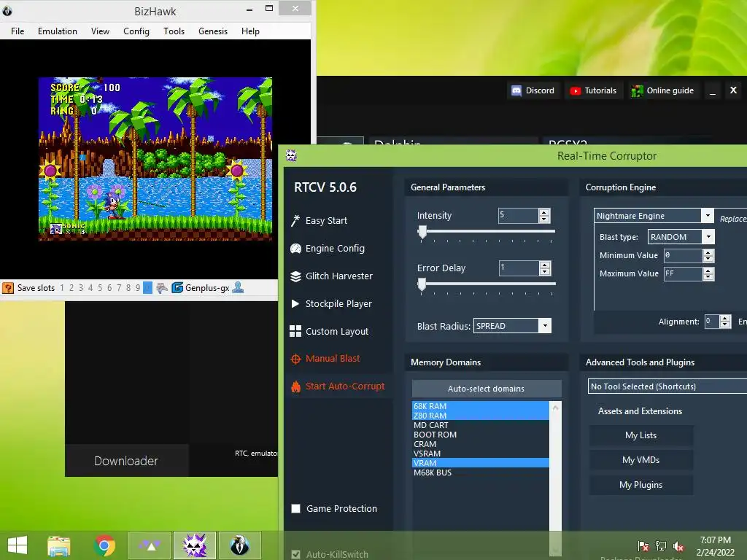The image size is (747, 560).
Task: Open the Corruption Engine dropdown
Action: click(x=708, y=216)
